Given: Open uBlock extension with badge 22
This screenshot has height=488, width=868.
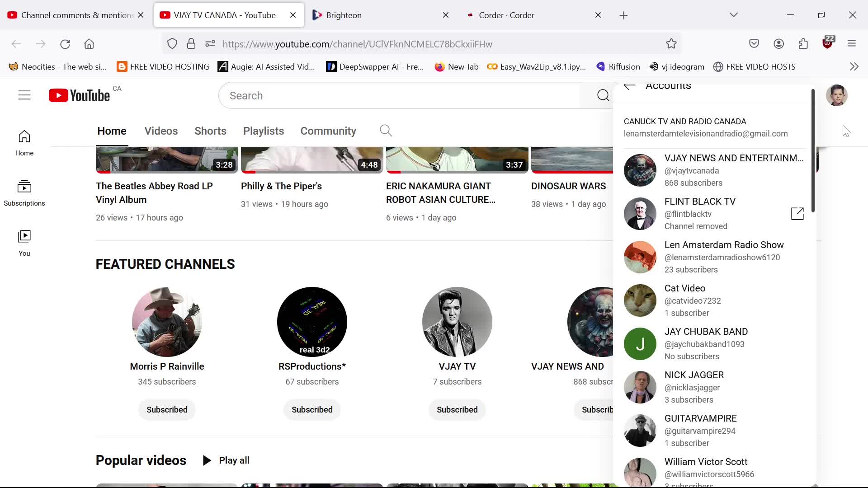Looking at the screenshot, I should (x=828, y=43).
